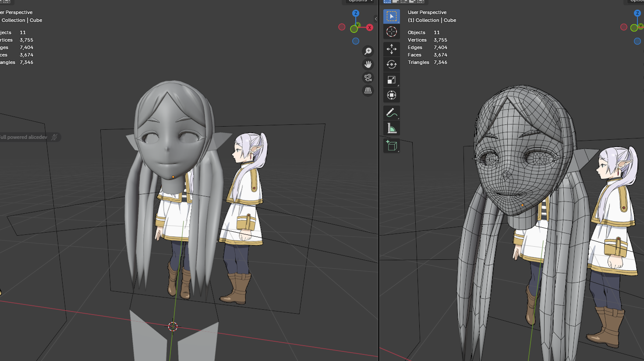The image size is (644, 361).
Task: Click the "User Perspective" label in right viewport
Action: (x=427, y=12)
